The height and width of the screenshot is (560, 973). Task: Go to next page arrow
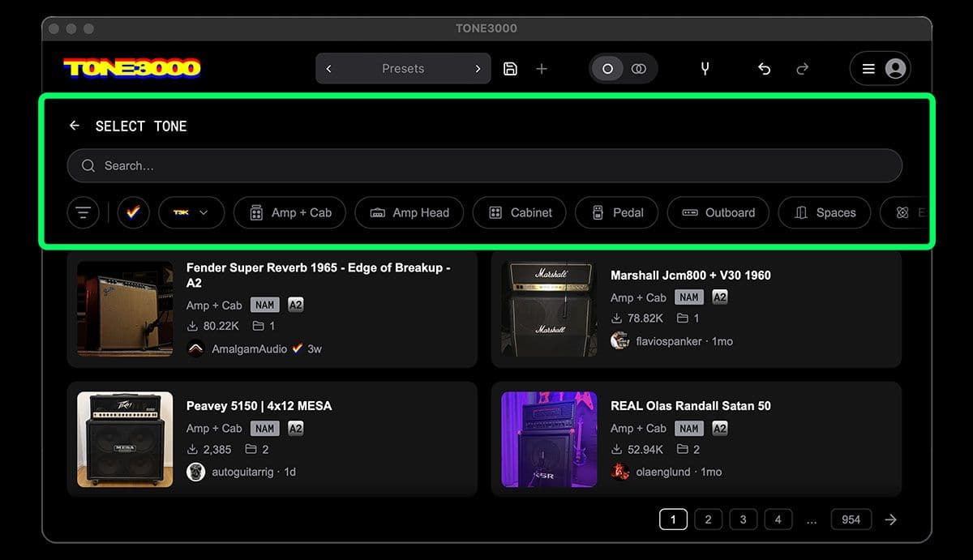tap(891, 519)
